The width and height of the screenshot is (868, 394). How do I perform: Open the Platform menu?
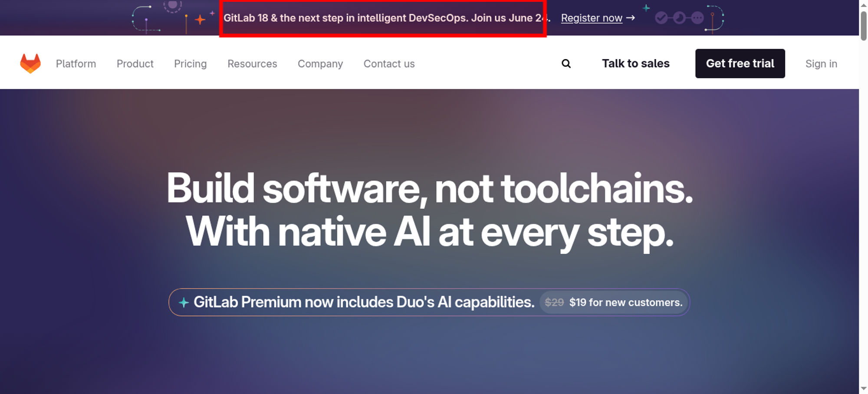[76, 63]
